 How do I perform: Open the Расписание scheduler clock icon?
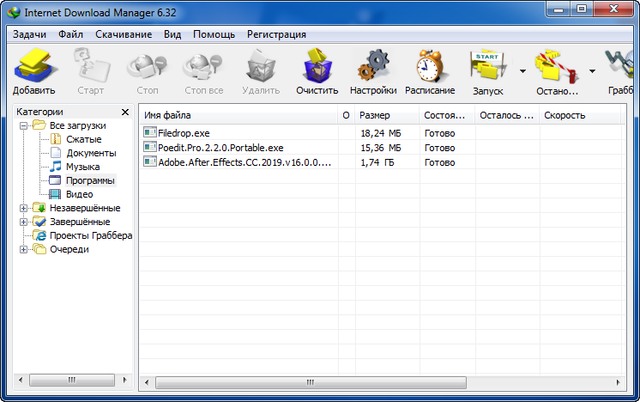tap(430, 72)
